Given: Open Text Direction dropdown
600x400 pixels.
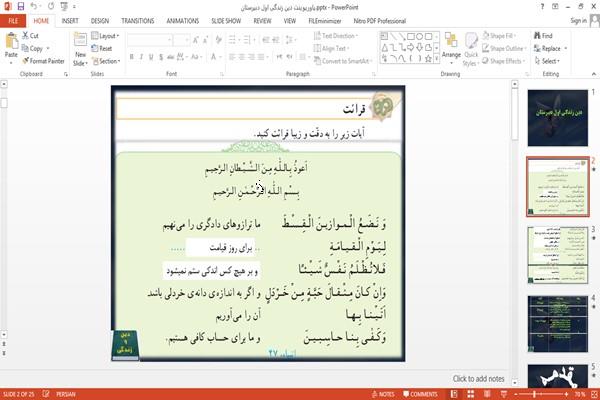Looking at the screenshot, I should click(336, 36).
